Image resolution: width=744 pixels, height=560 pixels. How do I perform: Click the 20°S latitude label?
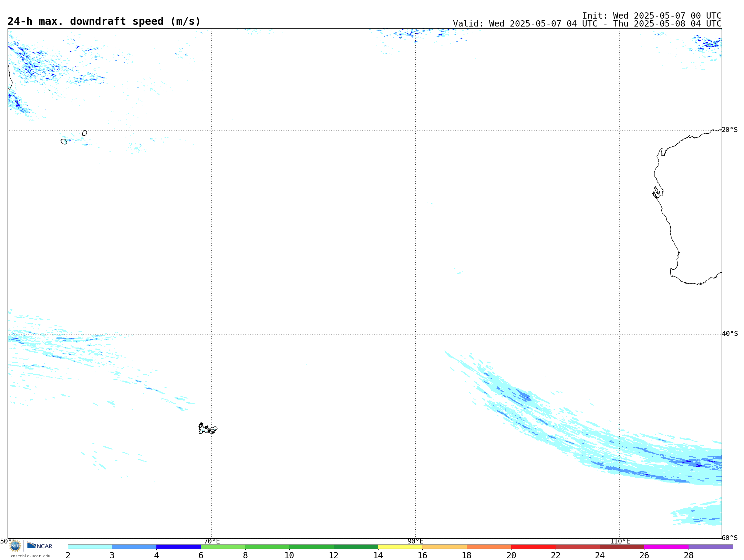tap(730, 130)
